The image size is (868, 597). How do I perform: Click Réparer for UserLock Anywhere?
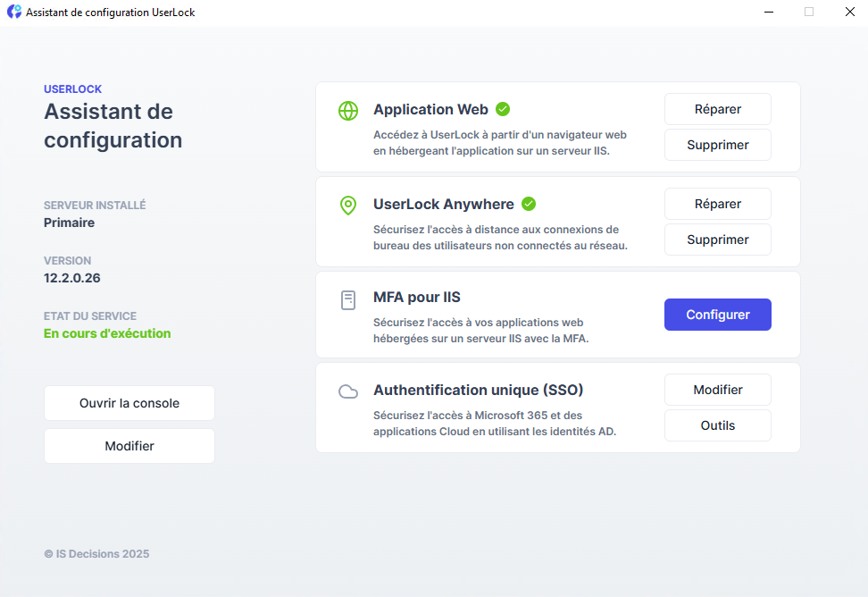(717, 204)
